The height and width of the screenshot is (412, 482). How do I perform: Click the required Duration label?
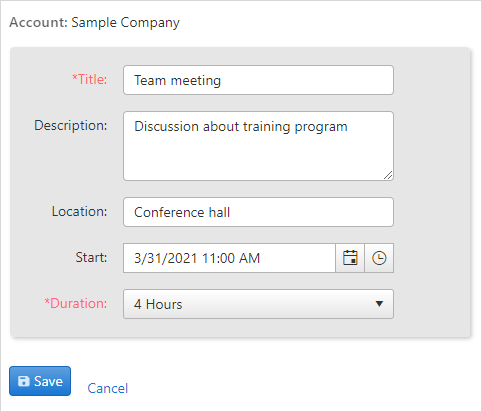(76, 304)
